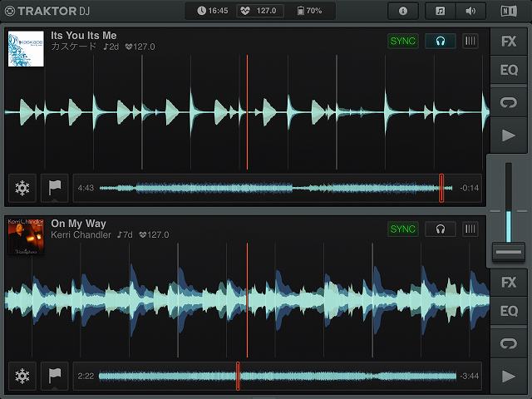The height and width of the screenshot is (399, 532).
Task: Tap the 127.0 BPM on the top deck
Action: click(140, 47)
